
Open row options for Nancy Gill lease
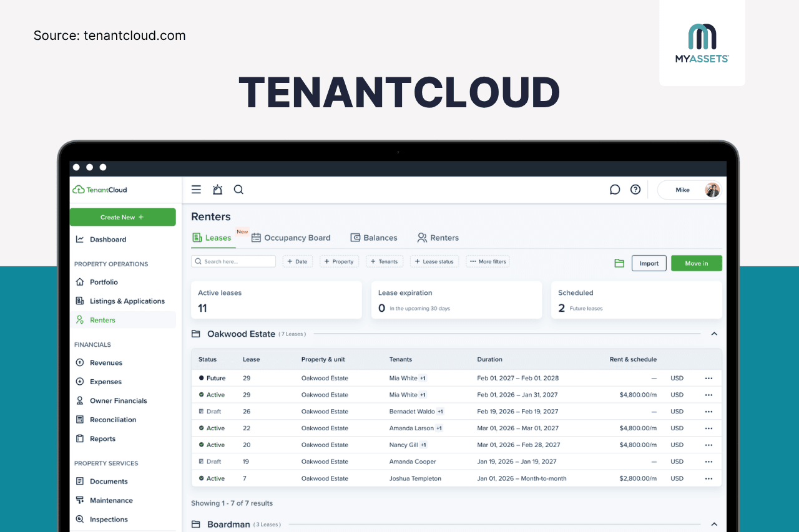(708, 445)
